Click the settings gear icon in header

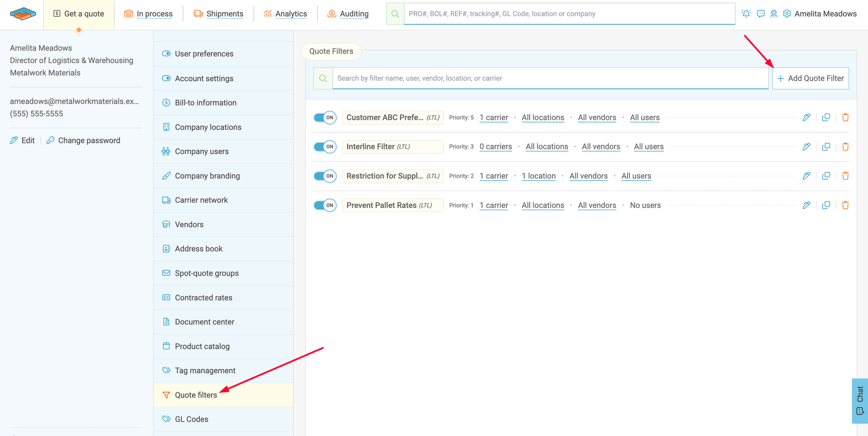point(786,14)
